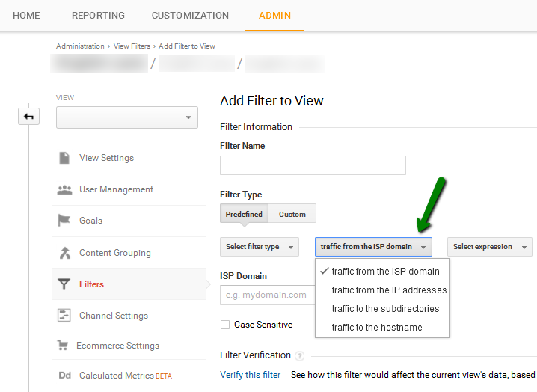Open the VIEW selector dropdown
Screen dimensions: 537x392
(127, 117)
